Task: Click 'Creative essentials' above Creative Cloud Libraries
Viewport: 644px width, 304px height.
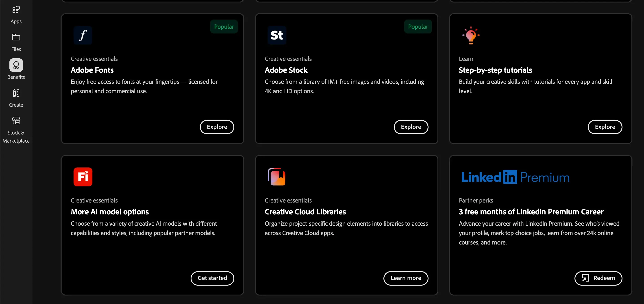Action: pyautogui.click(x=288, y=200)
